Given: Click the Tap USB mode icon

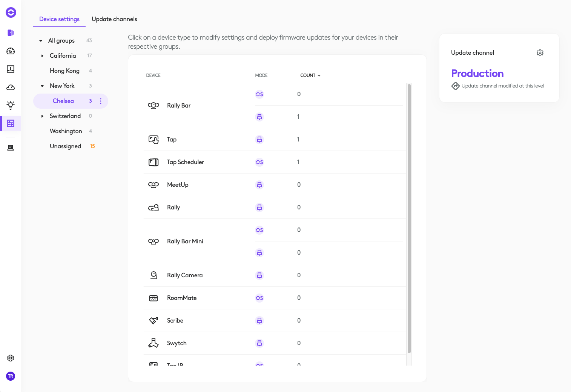Looking at the screenshot, I should click(259, 140).
